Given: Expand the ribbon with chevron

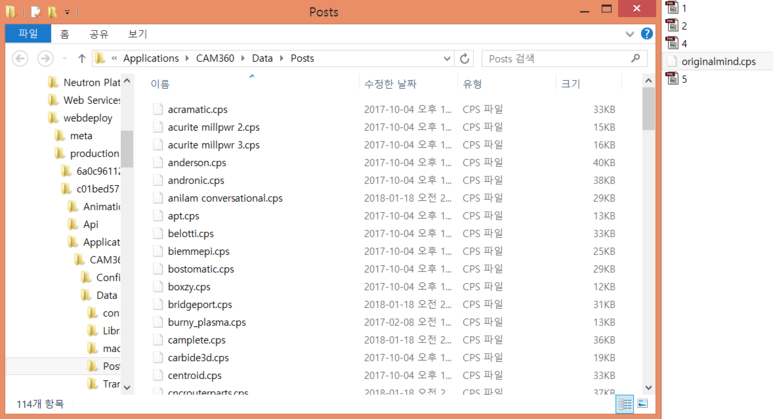Looking at the screenshot, I should (x=630, y=34).
